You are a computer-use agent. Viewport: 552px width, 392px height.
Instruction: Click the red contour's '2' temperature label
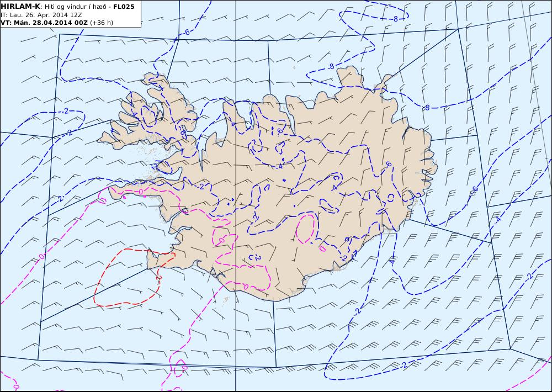[x=159, y=278]
